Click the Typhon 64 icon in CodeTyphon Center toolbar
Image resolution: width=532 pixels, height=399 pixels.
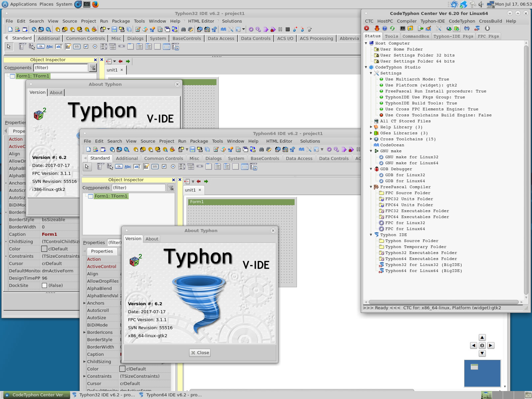coord(477,28)
